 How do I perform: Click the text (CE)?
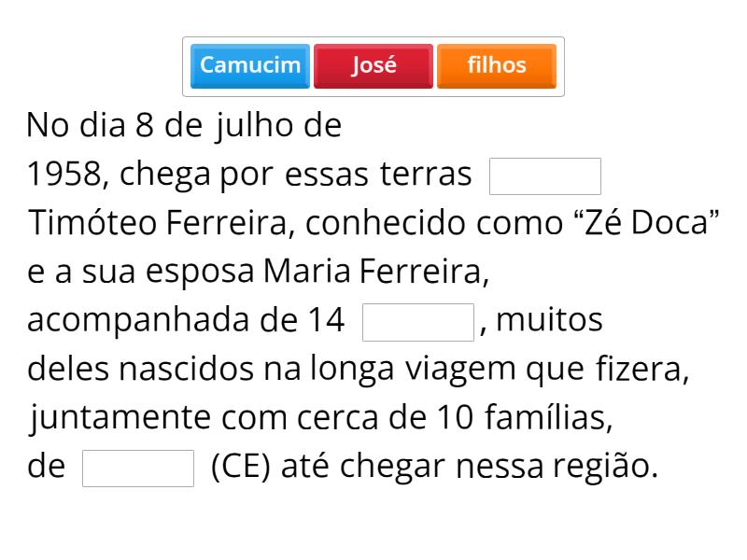click(x=241, y=467)
